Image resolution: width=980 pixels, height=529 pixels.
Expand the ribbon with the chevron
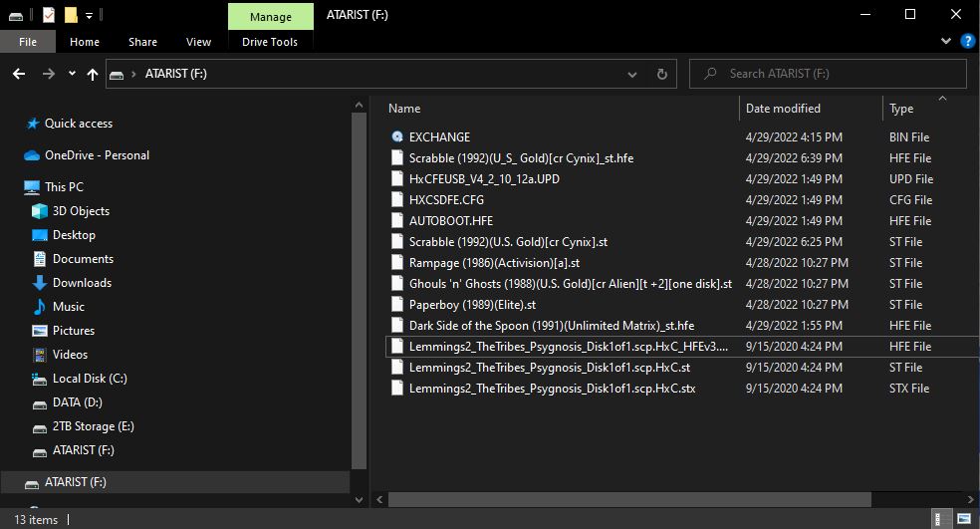945,41
